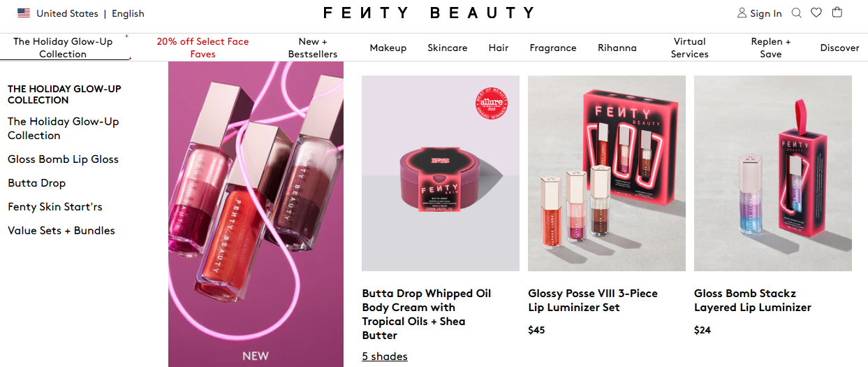Click the Sign In account icon
The image size is (868, 367).
742,13
